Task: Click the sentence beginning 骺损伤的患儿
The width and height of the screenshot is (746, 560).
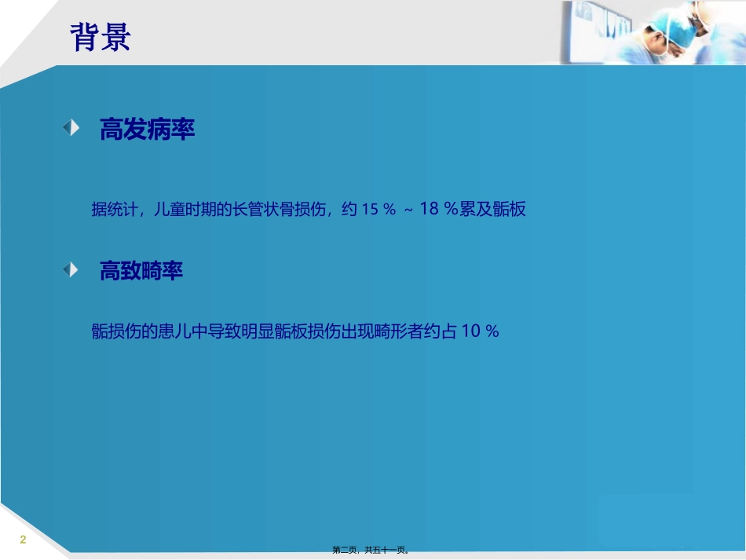Action: coord(295,331)
